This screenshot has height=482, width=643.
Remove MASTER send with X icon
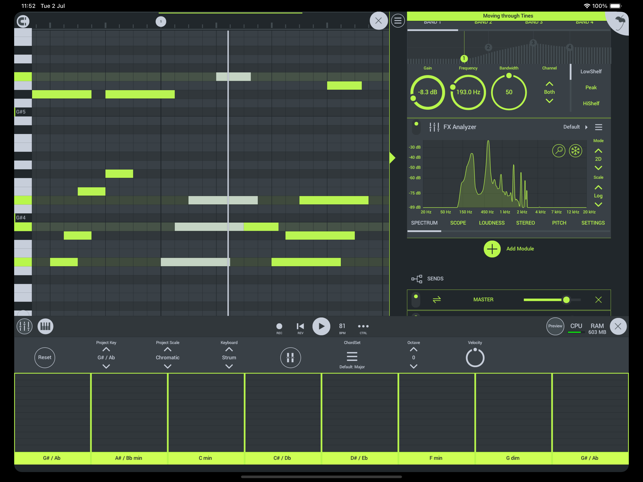pyautogui.click(x=598, y=300)
